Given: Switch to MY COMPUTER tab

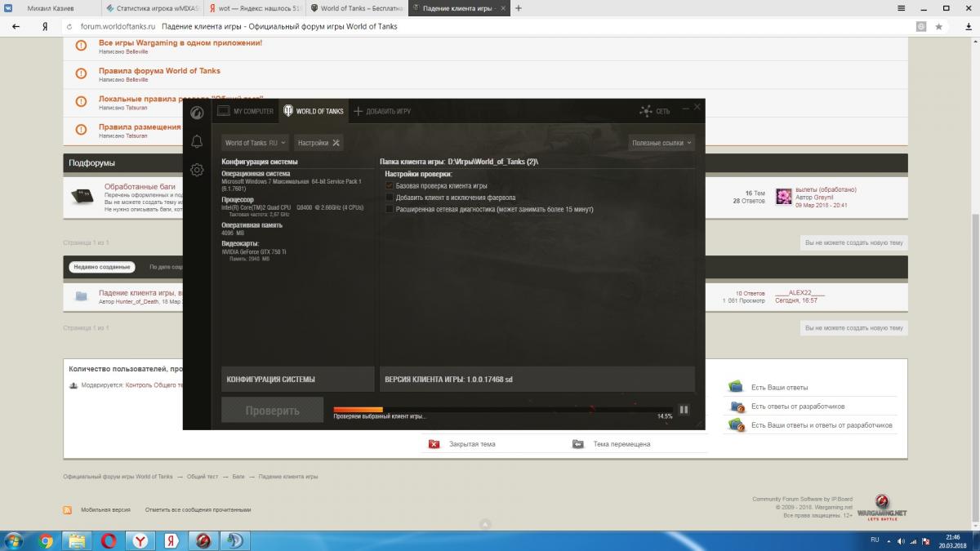Looking at the screenshot, I should 246,111.
